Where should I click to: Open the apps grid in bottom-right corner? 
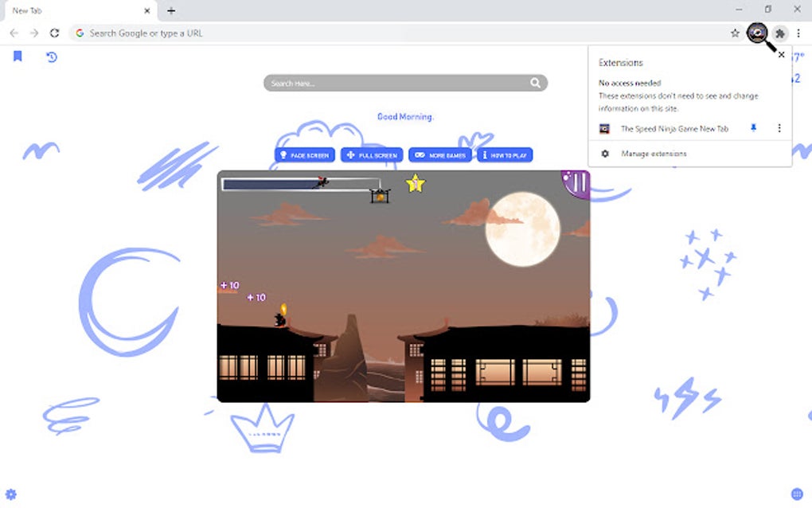coord(795,494)
